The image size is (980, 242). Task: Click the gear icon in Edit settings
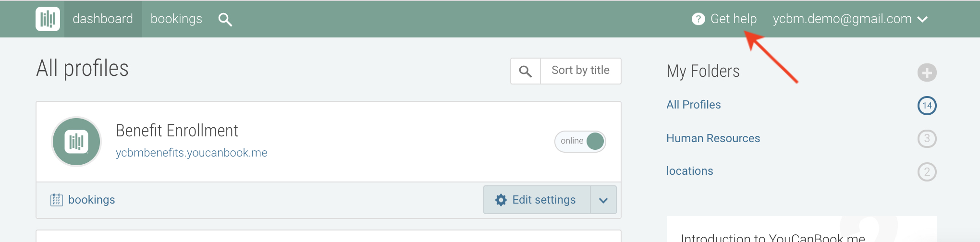tap(501, 200)
